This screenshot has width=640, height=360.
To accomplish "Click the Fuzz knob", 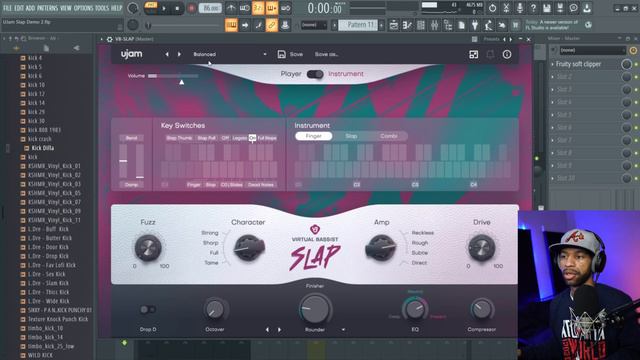I will tap(148, 247).
